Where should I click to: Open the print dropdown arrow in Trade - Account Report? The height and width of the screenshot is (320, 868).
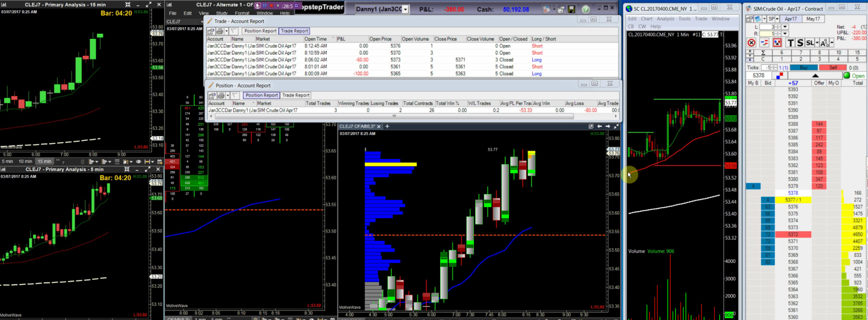pyautogui.click(x=226, y=31)
